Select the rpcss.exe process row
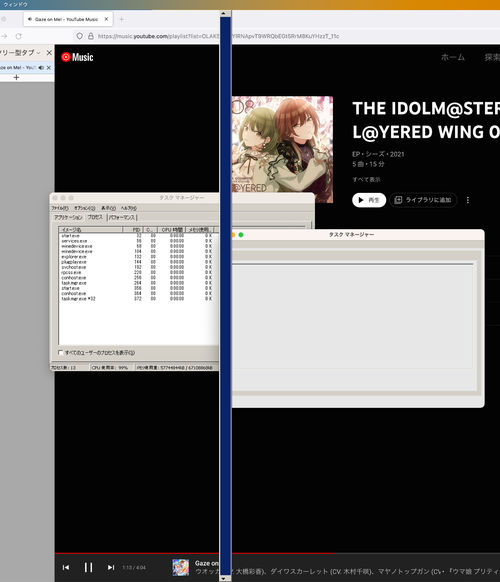The width and height of the screenshot is (500, 582). coord(137,272)
